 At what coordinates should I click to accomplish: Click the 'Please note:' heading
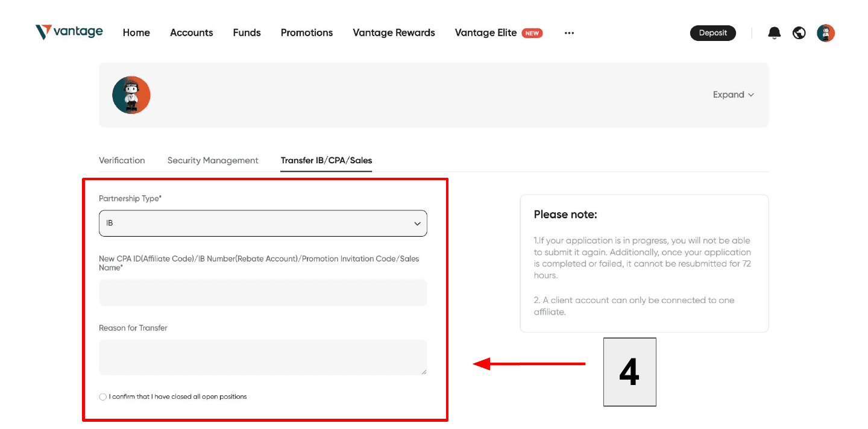click(565, 214)
